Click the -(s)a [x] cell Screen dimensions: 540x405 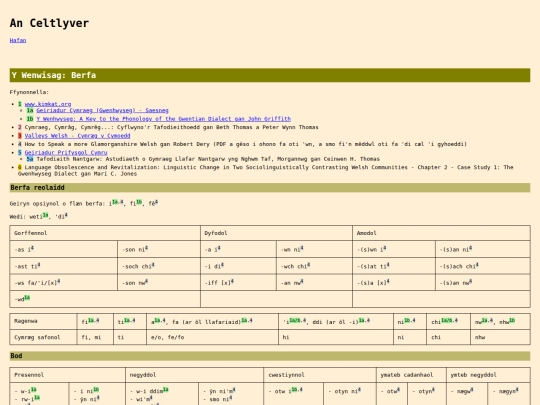pos(394,283)
